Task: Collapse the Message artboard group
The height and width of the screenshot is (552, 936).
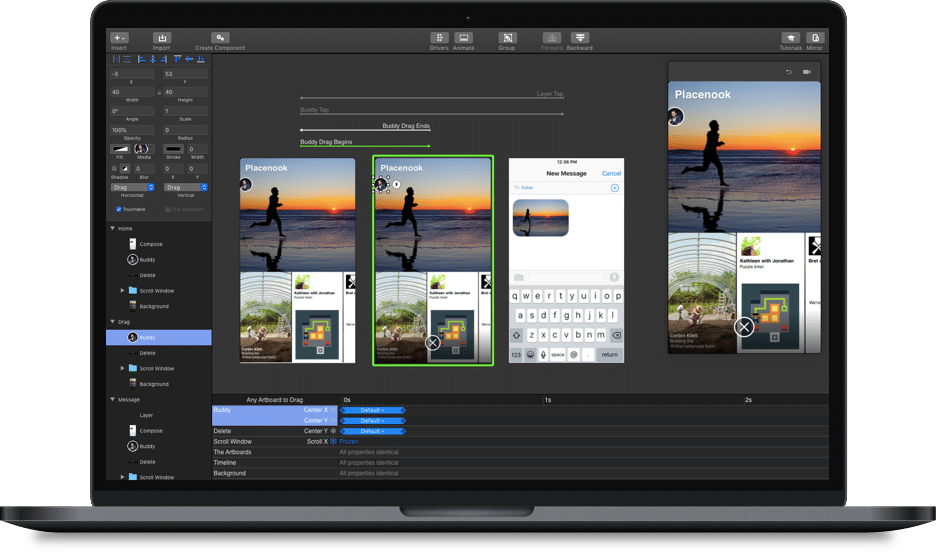Action: click(112, 399)
